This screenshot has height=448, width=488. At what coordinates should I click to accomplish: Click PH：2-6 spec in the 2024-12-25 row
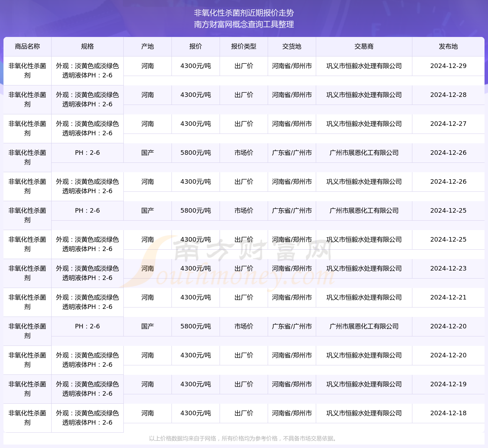click(87, 211)
